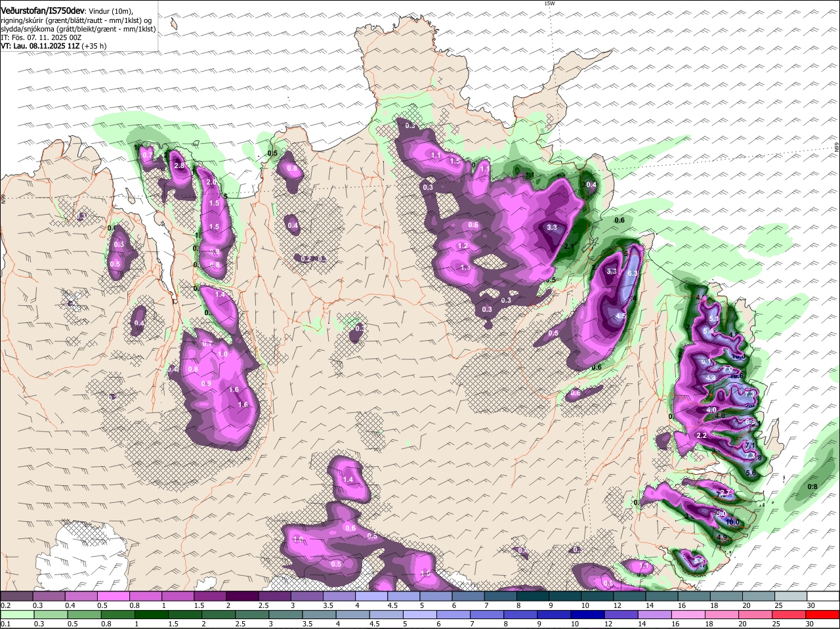Choose the 1.5 dark magenta snow swatch

pos(210,596)
